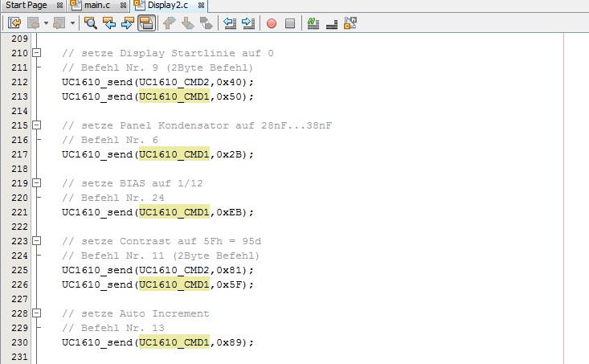Go to Next Bookmark icon
This screenshot has height=364, width=589.
click(x=187, y=23)
